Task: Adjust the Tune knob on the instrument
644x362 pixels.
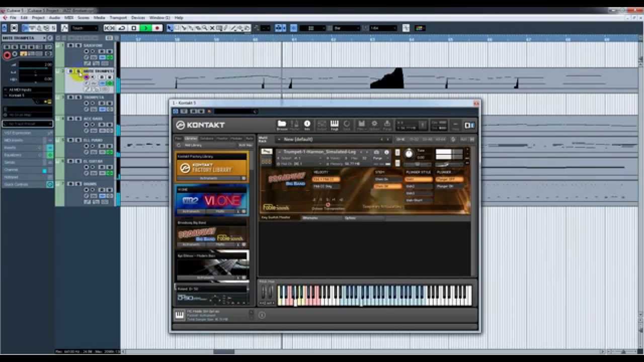Action: pyautogui.click(x=409, y=153)
